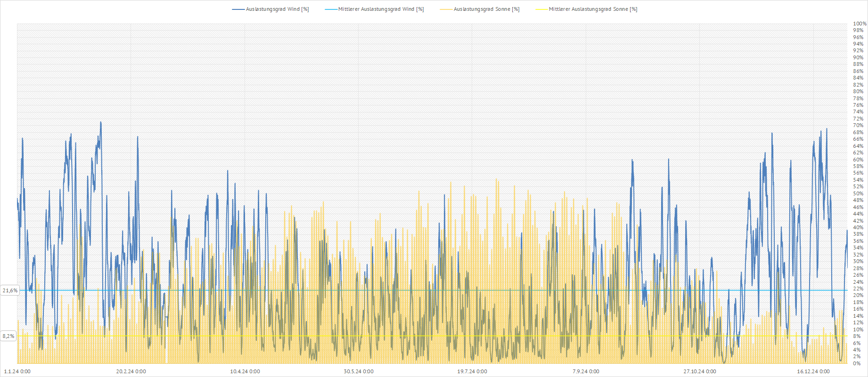Click the 10.4.24 0:00 date label
The image size is (868, 377).
(x=245, y=371)
